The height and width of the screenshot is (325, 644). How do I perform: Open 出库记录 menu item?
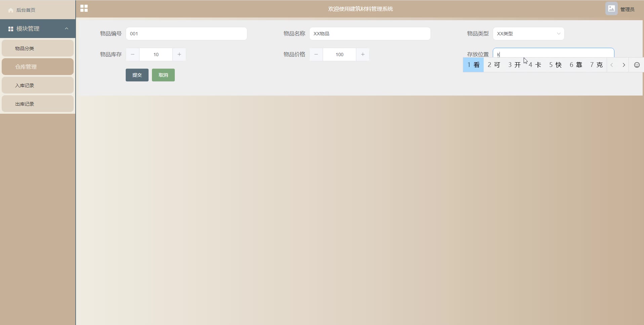[x=38, y=104]
